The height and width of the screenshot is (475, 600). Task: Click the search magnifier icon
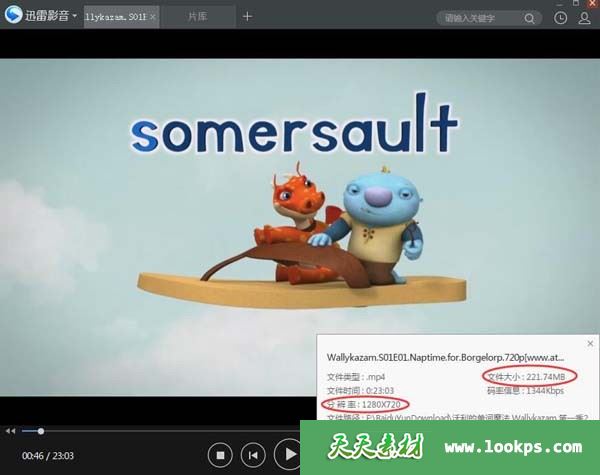pos(529,18)
